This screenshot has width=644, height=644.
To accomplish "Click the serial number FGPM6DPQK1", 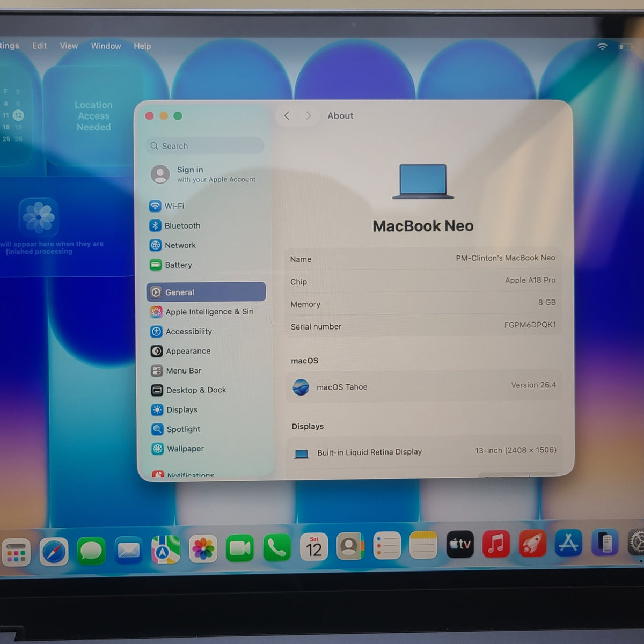I will tap(530, 325).
